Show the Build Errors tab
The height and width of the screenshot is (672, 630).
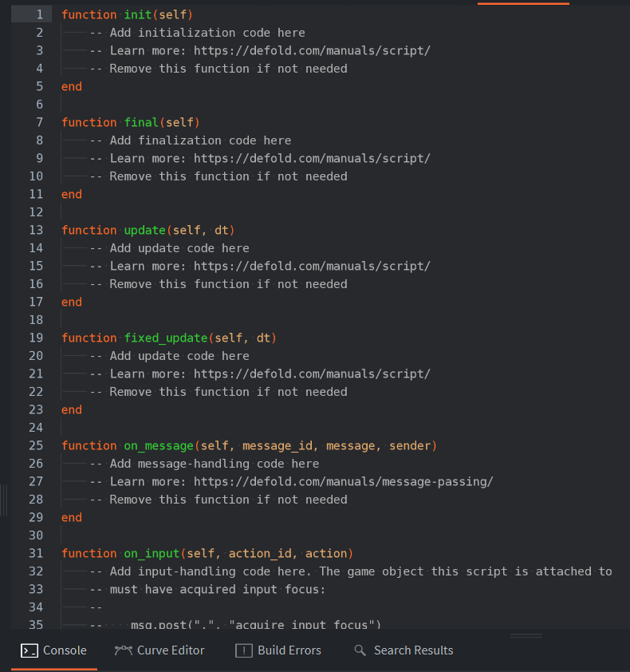[x=278, y=650]
